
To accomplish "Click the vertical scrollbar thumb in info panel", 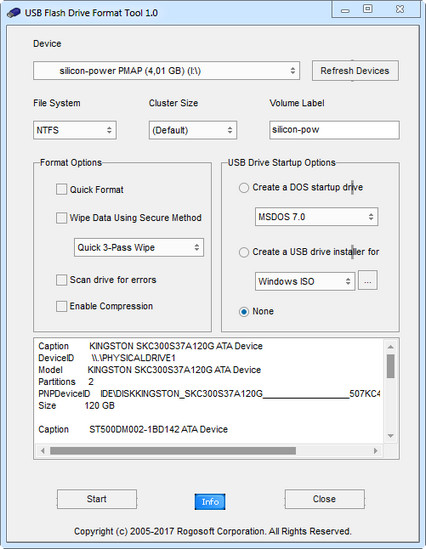I will pyautogui.click(x=391, y=366).
